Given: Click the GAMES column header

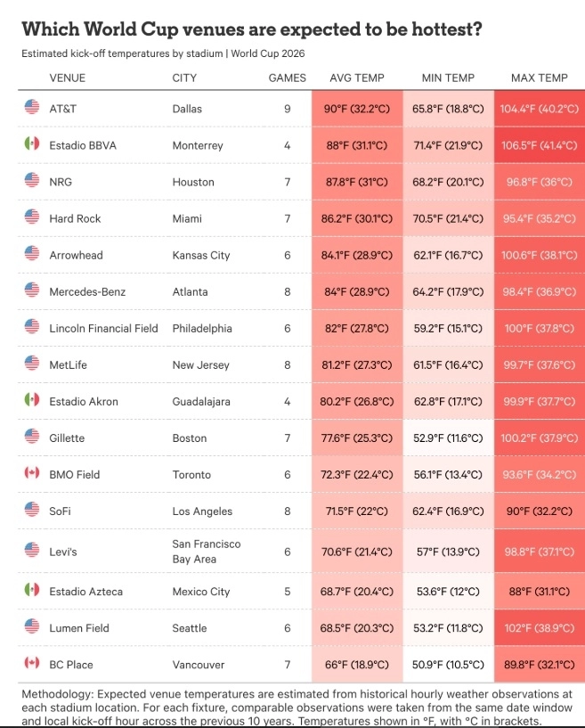Looking at the screenshot, I should click(x=288, y=78).
